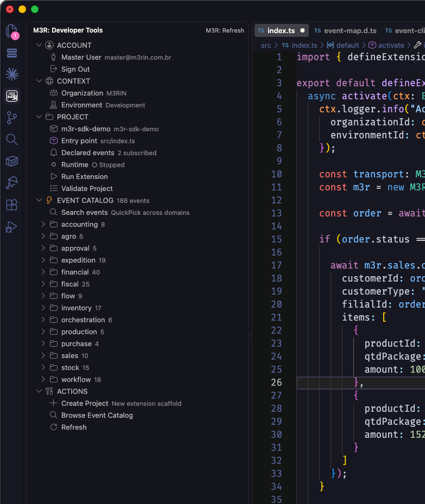Collapse the EVENT CATALOG section
The height and width of the screenshot is (504, 425).
(39, 200)
